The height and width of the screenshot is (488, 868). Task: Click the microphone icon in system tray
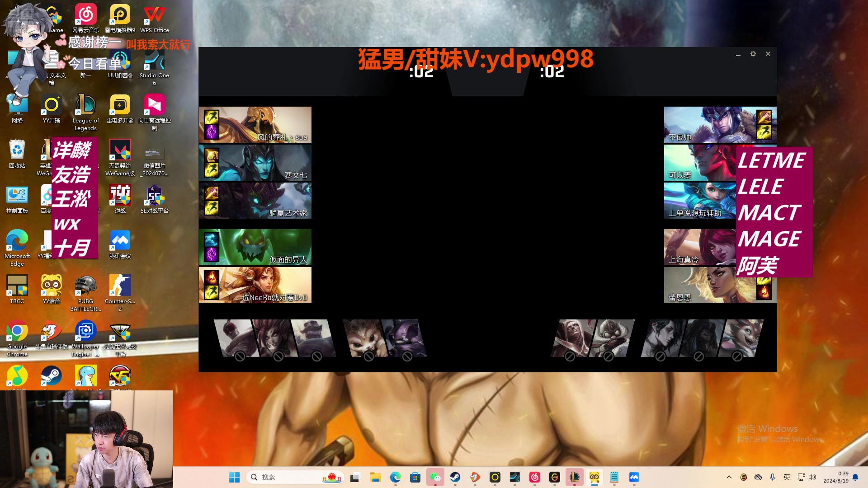click(773, 477)
